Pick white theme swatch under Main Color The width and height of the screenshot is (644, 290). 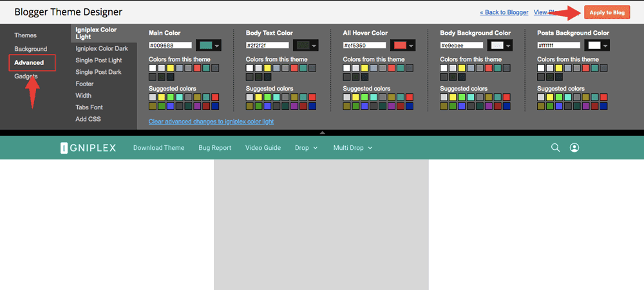(x=153, y=68)
